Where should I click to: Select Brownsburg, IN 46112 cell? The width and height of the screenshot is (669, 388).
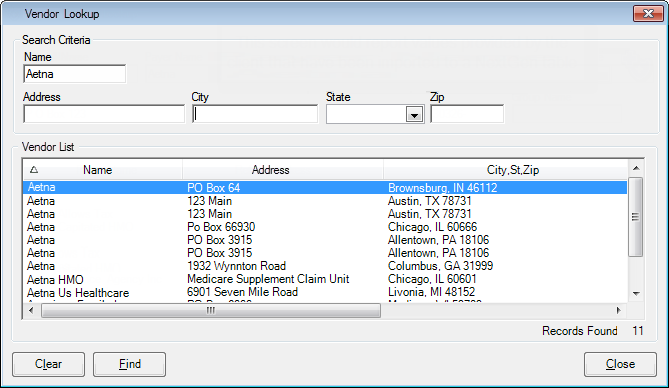[442, 188]
